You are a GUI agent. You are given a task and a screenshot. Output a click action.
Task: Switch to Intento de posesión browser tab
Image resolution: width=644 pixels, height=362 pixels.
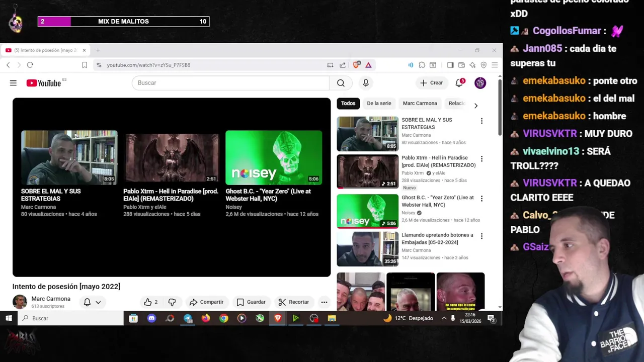pyautogui.click(x=45, y=50)
